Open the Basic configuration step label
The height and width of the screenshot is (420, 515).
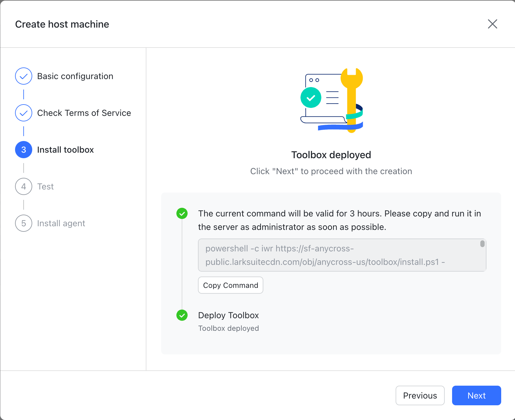coord(75,76)
